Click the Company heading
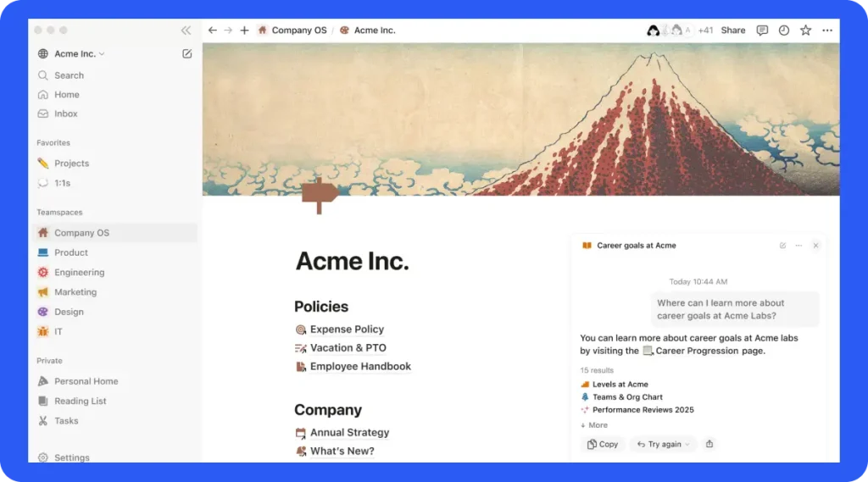 328,410
